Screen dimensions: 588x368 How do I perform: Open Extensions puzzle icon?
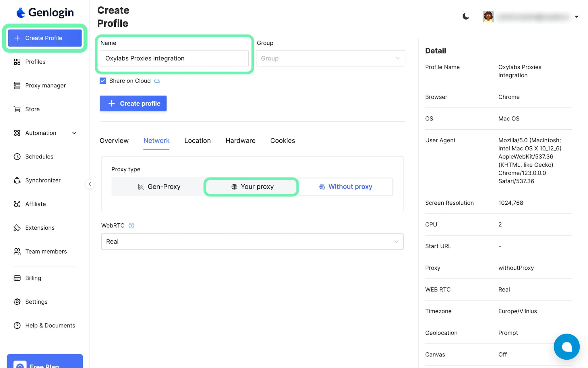coord(17,228)
